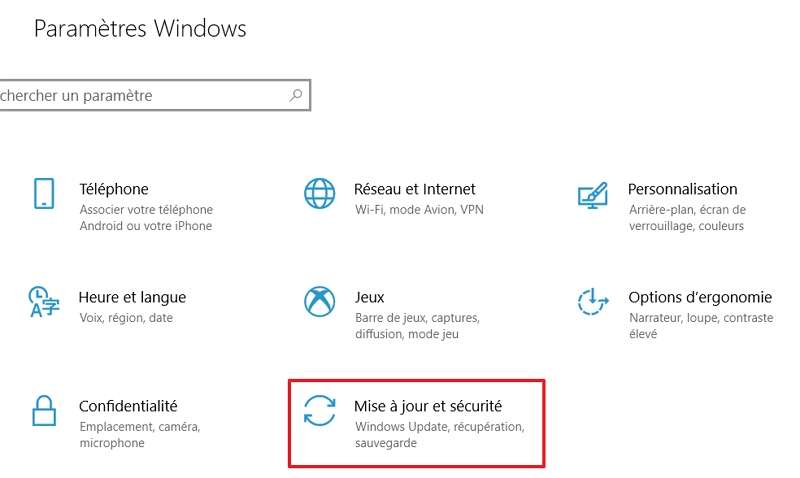Click the Wi-Fi, mode Avion, VPN description
Image resolution: width=800 pixels, height=478 pixels.
pos(416,210)
